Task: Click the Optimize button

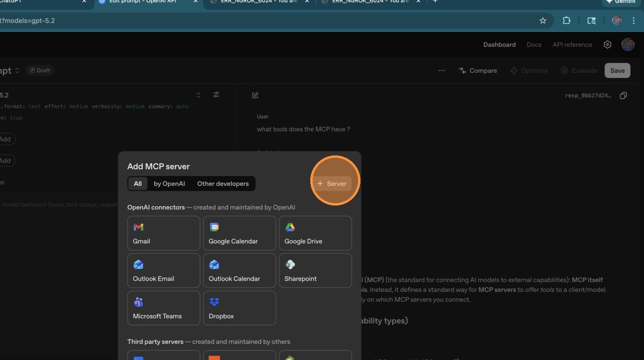Action: click(x=529, y=70)
